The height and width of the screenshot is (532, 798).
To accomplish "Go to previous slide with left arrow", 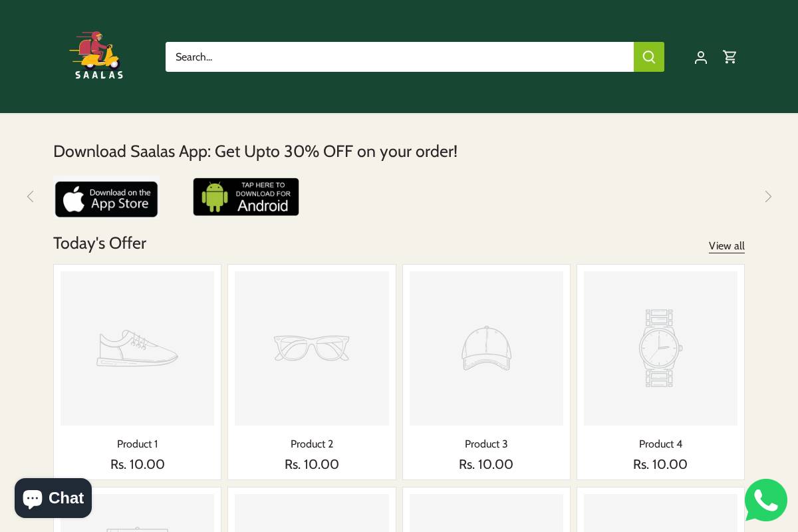I will (30, 196).
